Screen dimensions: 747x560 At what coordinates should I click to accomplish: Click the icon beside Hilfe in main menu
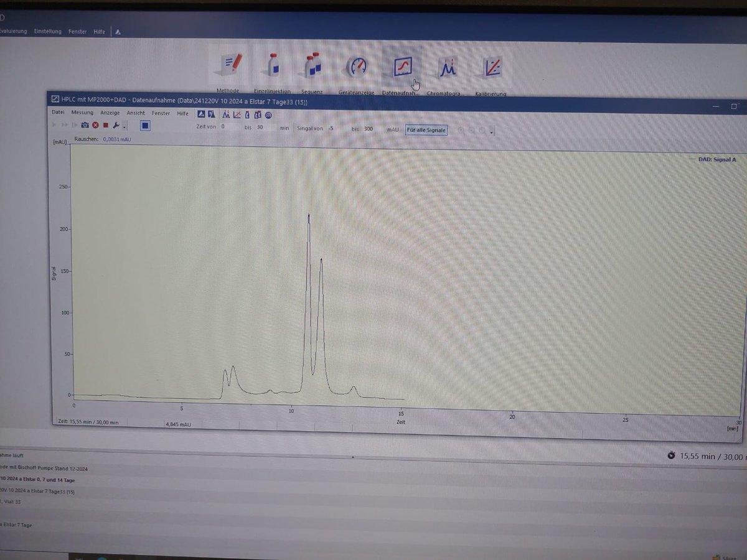pos(118,31)
